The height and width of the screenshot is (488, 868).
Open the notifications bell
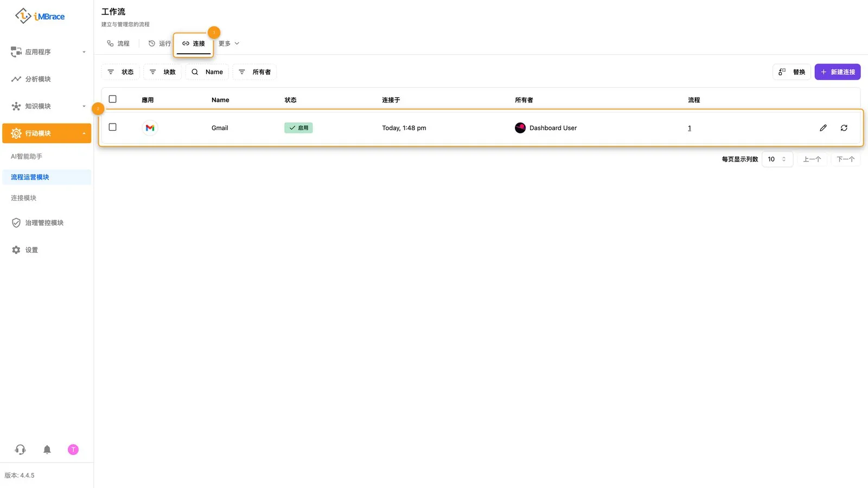(47, 450)
